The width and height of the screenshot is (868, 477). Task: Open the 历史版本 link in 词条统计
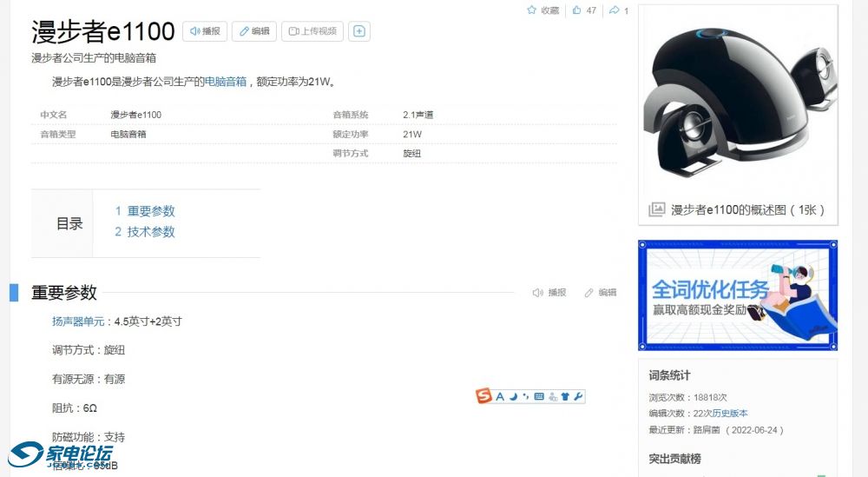click(x=730, y=414)
